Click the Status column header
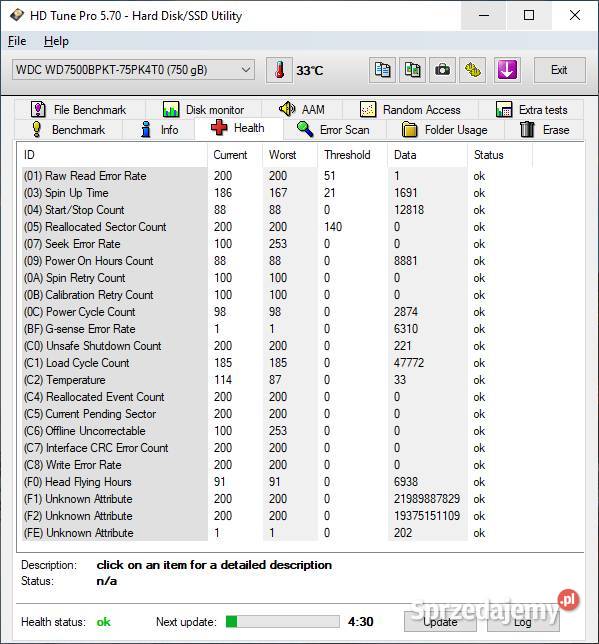Image resolution: width=599 pixels, height=644 pixels. click(x=500, y=155)
